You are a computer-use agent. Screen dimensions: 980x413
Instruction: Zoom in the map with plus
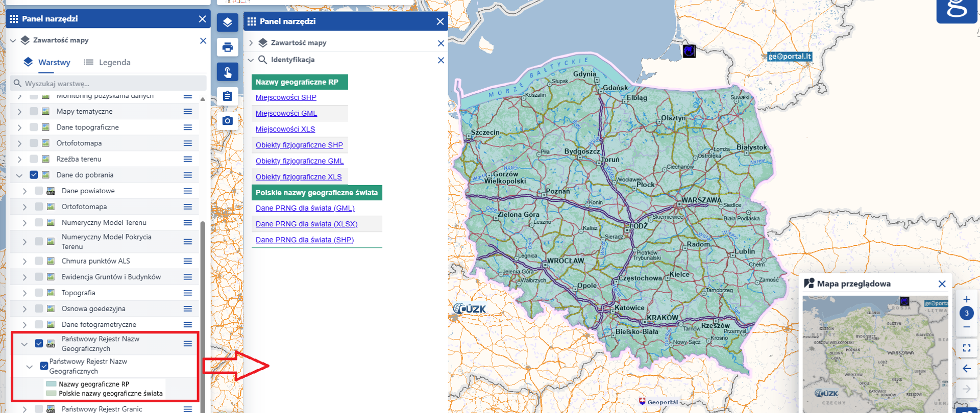(967, 299)
